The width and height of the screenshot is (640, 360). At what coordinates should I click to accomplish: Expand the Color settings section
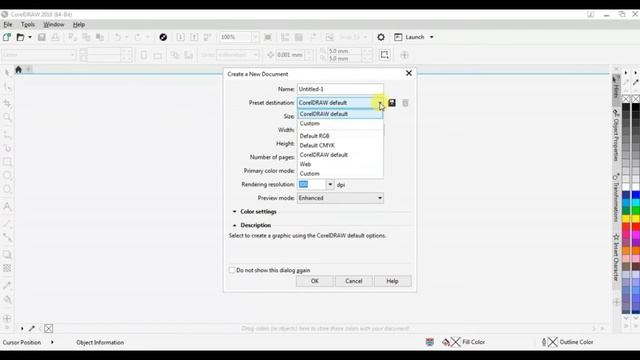(234, 211)
